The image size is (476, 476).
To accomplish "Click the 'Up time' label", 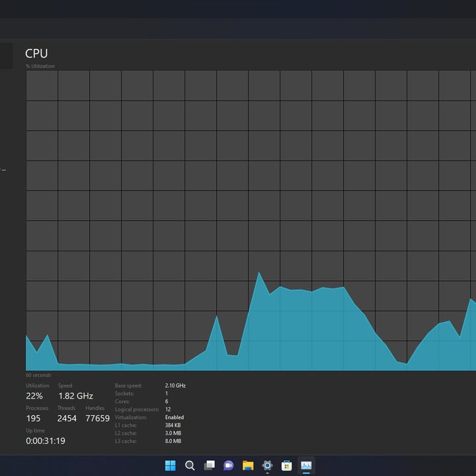I will click(35, 430).
